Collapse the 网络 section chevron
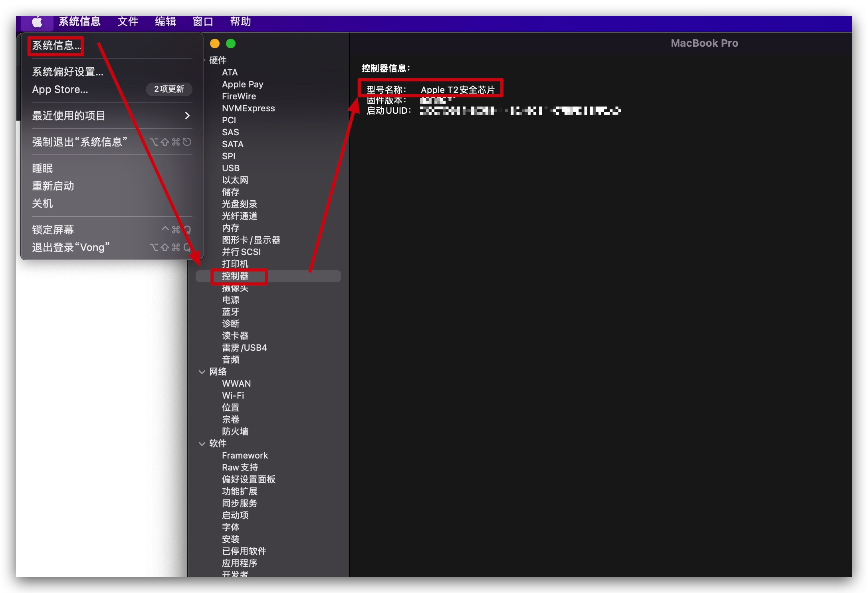The image size is (868, 593). pos(202,372)
